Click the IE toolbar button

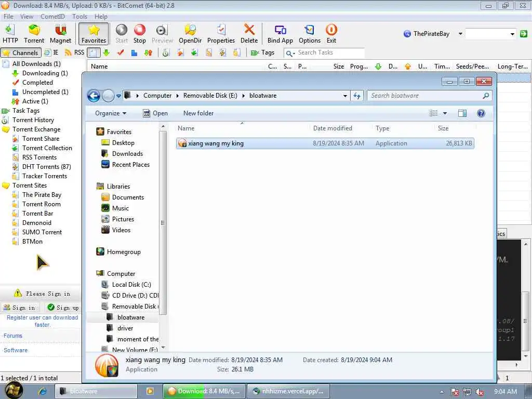click(52, 52)
